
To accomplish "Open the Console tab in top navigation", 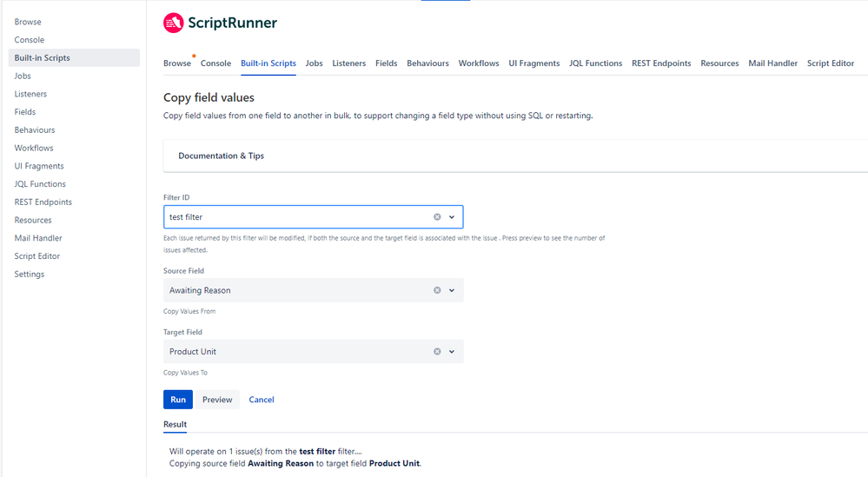I will click(x=215, y=63).
